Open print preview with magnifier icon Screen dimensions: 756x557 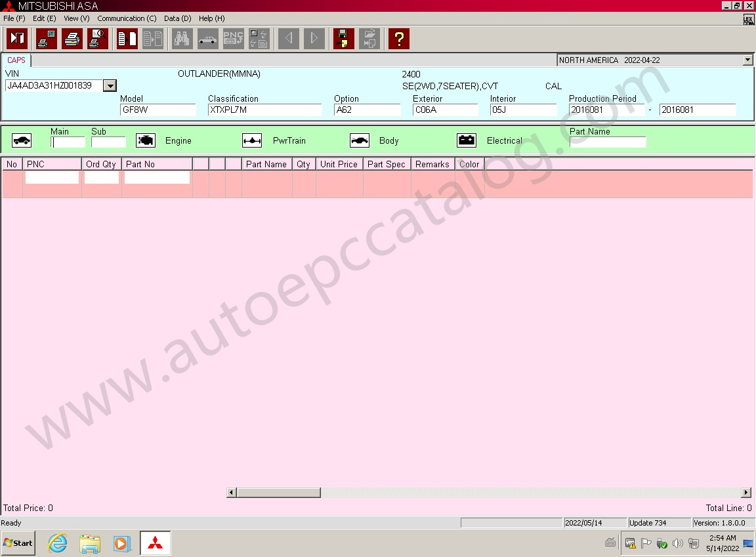click(98, 39)
